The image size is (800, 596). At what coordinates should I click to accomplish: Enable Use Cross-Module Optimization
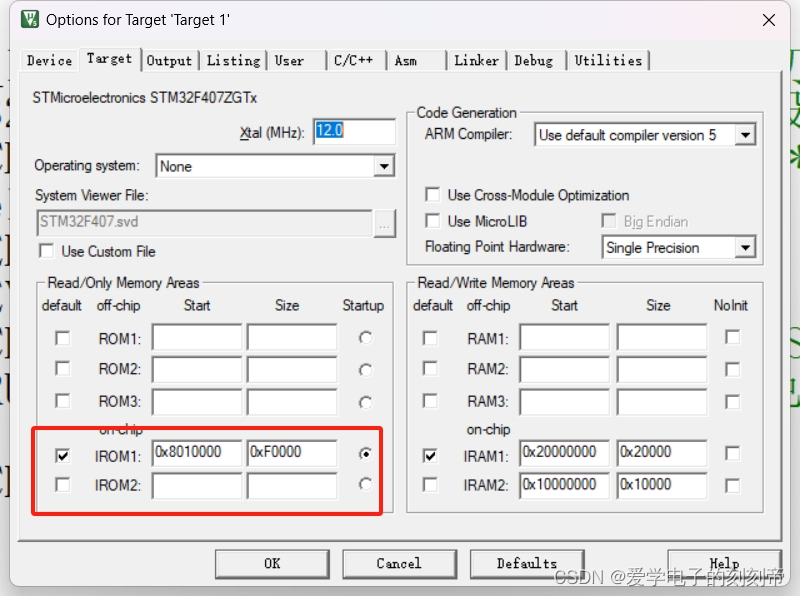pos(433,195)
